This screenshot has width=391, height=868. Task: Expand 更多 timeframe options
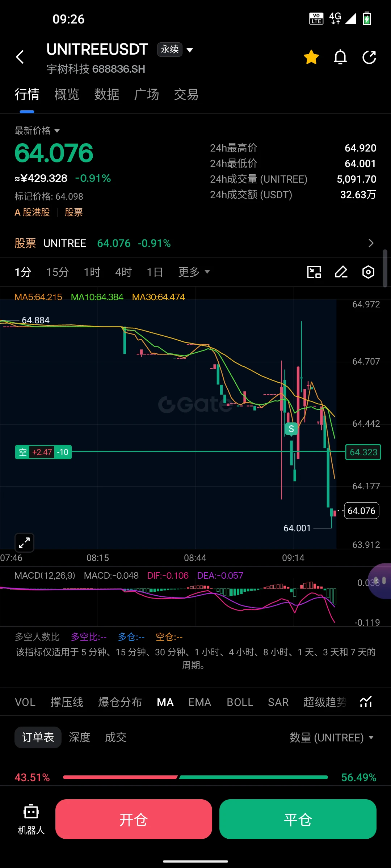pos(194,272)
